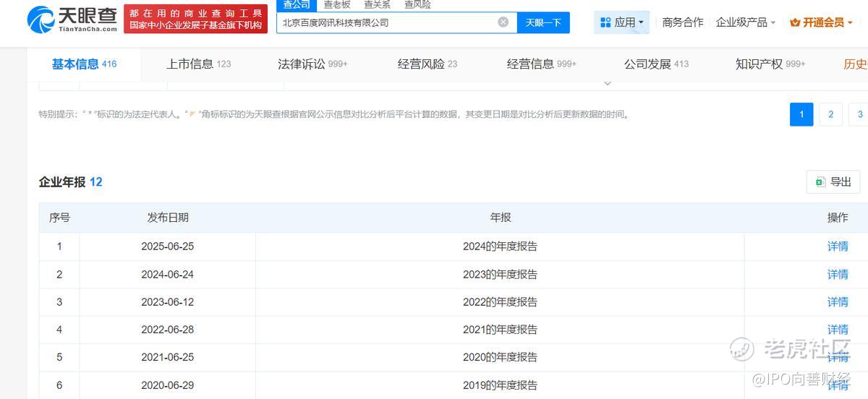
Task: Click the 2024的年度报告 cell
Action: (501, 246)
